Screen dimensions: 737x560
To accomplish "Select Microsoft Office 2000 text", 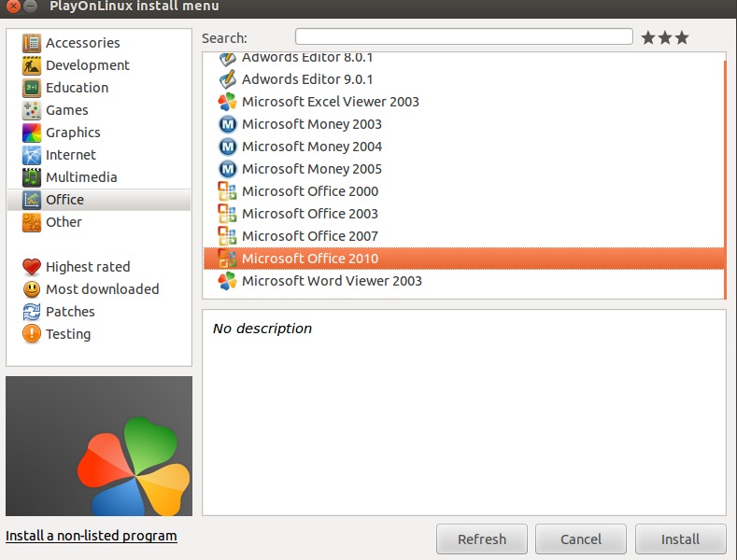I will click(310, 191).
